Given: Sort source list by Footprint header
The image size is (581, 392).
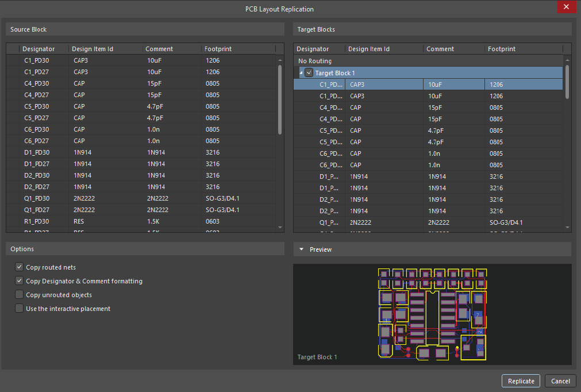Looking at the screenshot, I should tap(218, 49).
